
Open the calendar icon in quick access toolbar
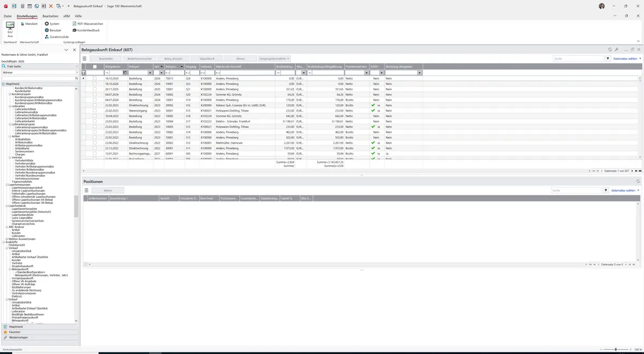[30, 6]
